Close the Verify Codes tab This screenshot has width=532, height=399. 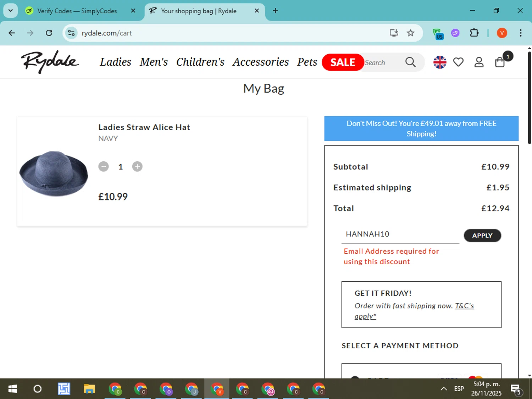tap(133, 11)
